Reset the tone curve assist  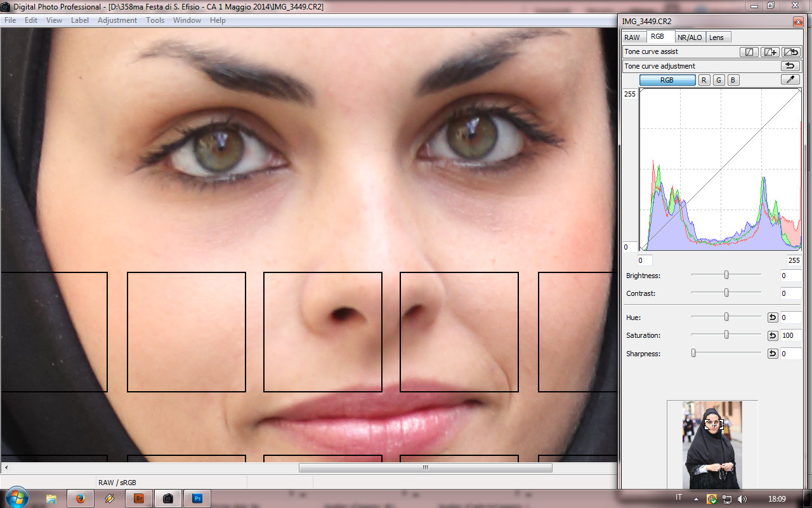coord(790,52)
